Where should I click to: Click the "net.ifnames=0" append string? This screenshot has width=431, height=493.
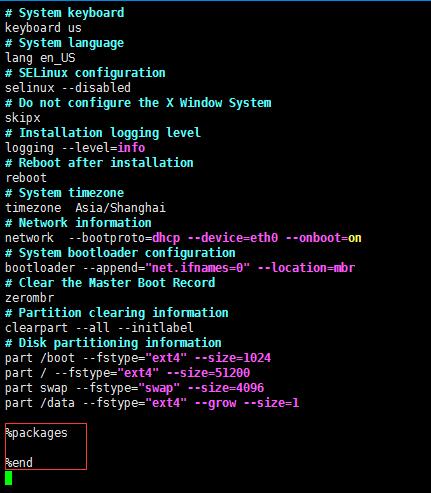(x=197, y=268)
